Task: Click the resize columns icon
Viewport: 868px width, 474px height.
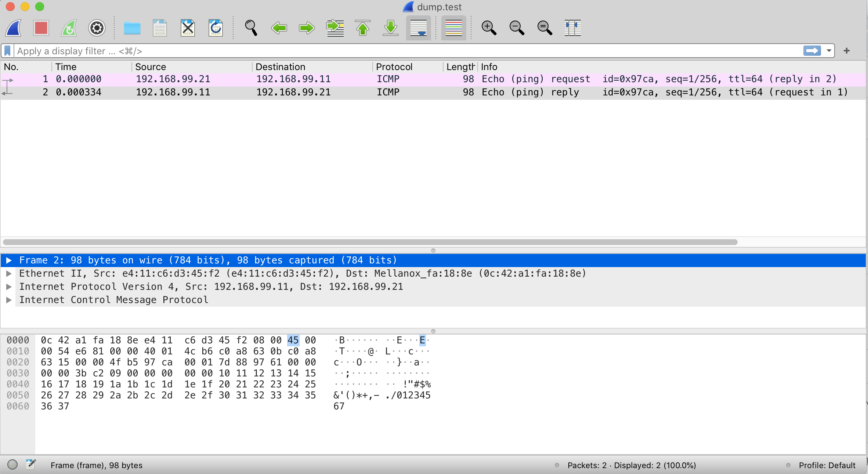Action: coord(572,28)
